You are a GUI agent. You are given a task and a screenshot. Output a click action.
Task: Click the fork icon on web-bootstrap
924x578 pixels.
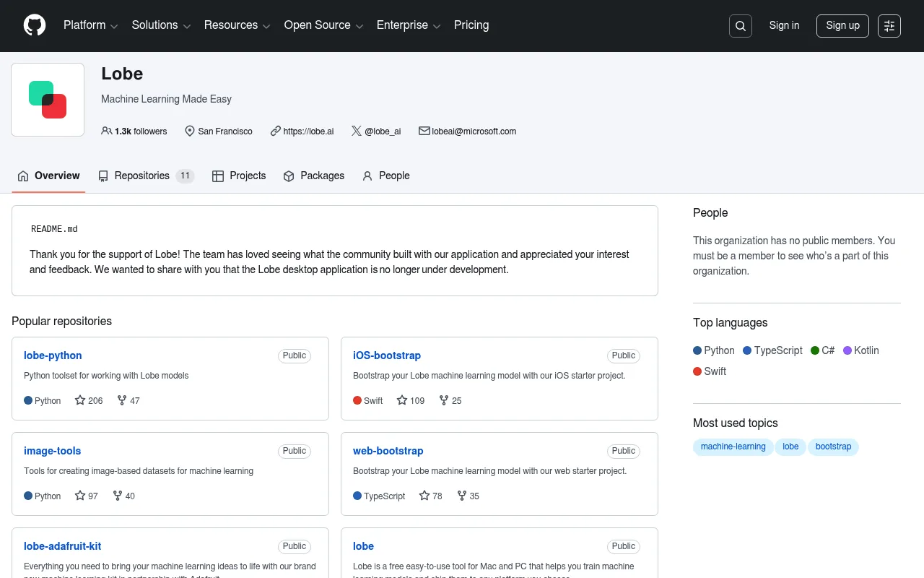(462, 496)
